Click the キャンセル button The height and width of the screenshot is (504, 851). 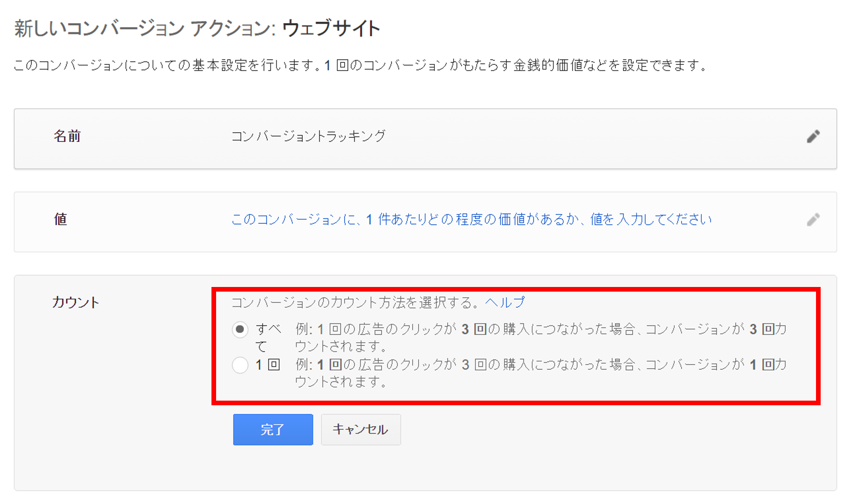(x=361, y=429)
